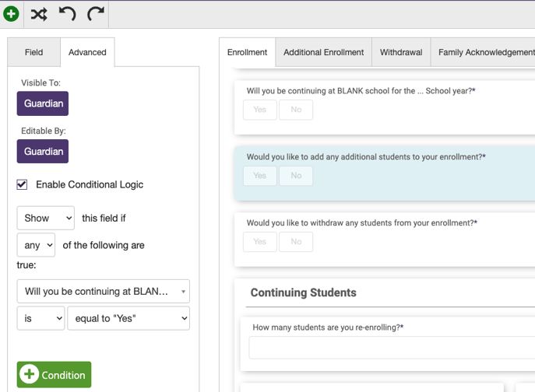Open the Withdrawal tab
535x392 pixels.
tap(401, 52)
